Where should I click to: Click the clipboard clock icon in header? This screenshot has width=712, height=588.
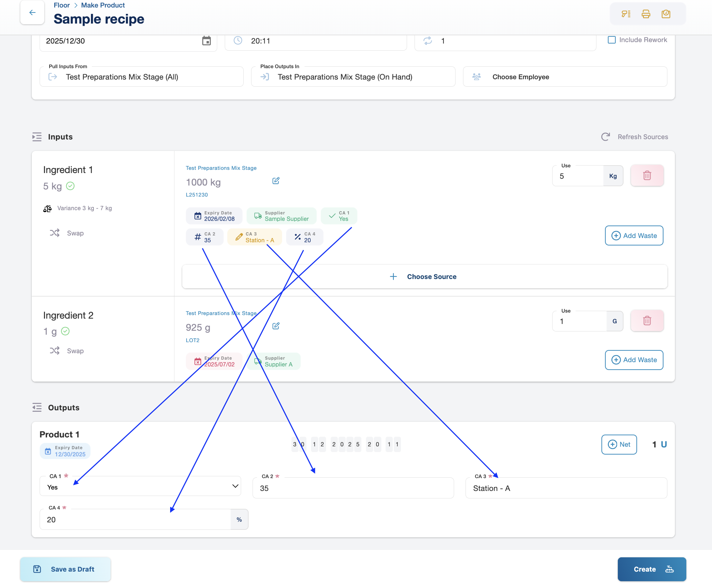666,14
